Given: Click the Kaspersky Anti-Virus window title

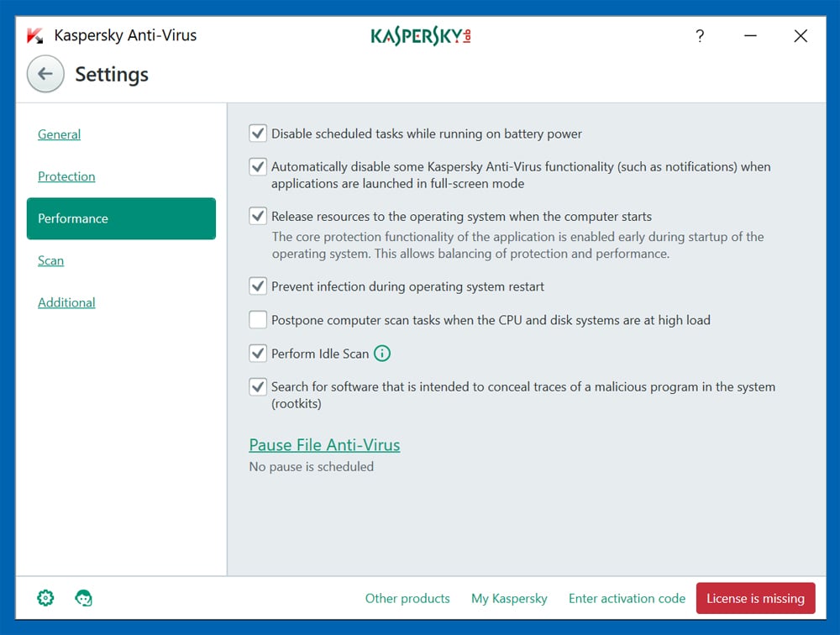Looking at the screenshot, I should (x=125, y=35).
